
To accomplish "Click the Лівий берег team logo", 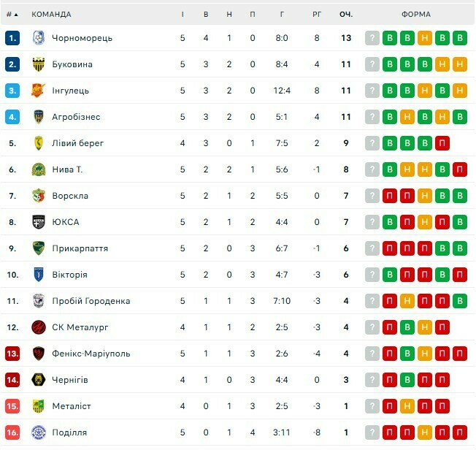I will pos(39,143).
